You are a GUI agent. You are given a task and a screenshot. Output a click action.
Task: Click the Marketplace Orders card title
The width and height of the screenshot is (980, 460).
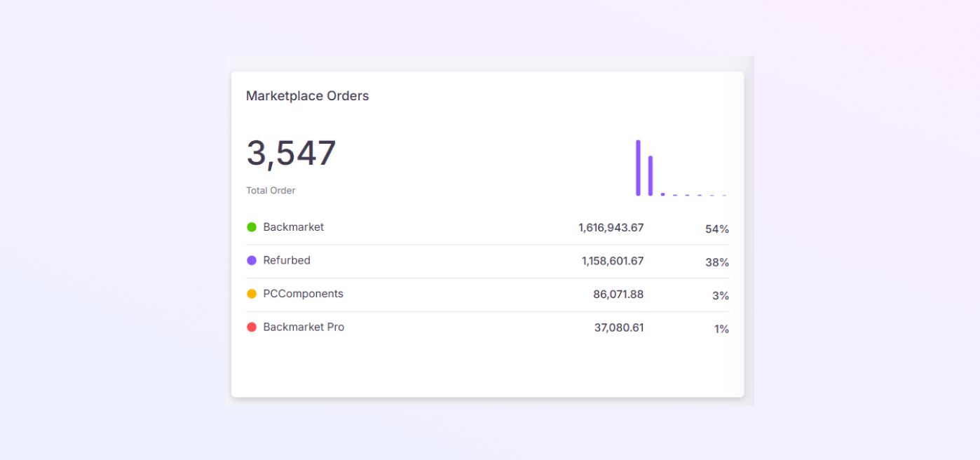click(x=307, y=96)
